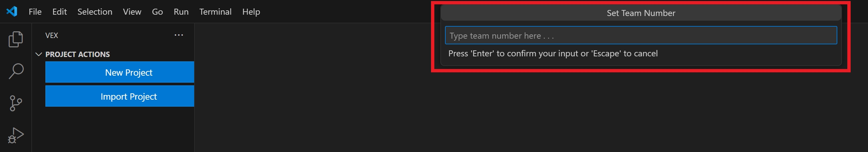This screenshot has height=152, width=868.
Task: Open the Help menu
Action: pos(251,12)
